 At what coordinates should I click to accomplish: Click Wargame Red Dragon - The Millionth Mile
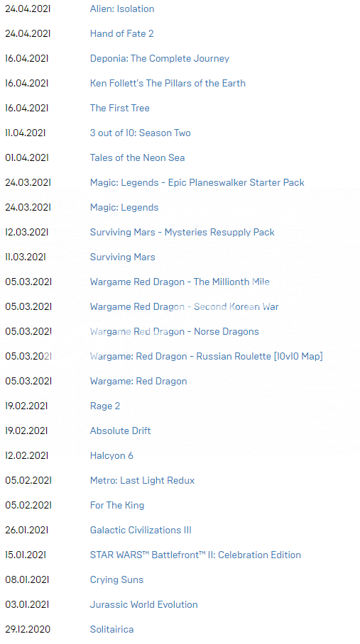(180, 282)
